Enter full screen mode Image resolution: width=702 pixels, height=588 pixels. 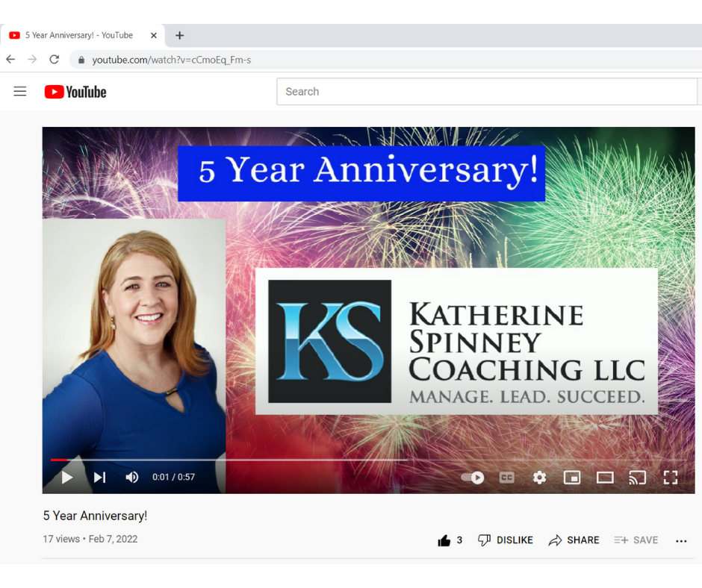(x=670, y=478)
